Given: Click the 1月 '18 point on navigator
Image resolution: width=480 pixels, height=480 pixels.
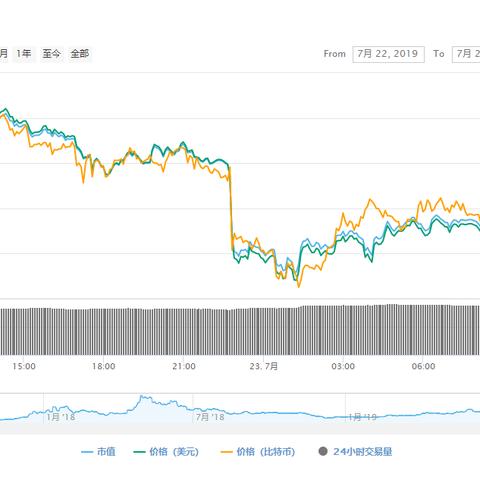Looking at the screenshot, I should click(x=60, y=417).
